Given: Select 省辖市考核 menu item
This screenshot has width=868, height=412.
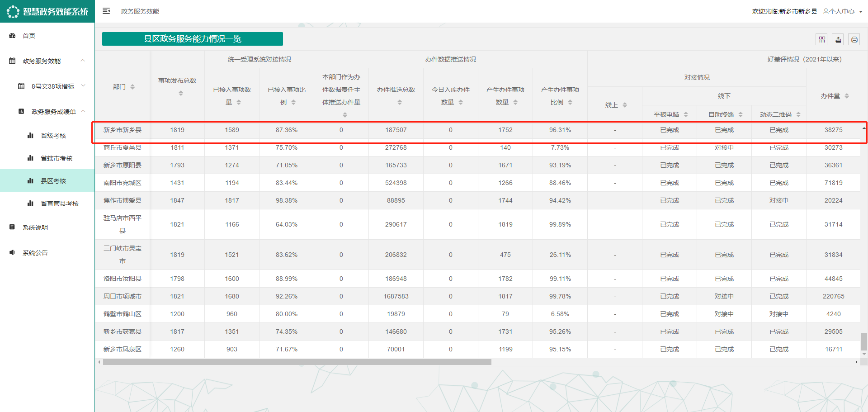Looking at the screenshot, I should [56, 158].
